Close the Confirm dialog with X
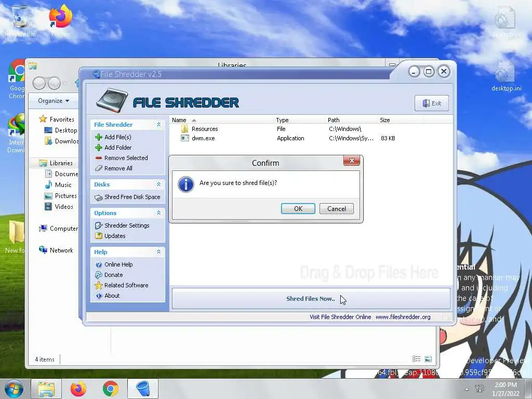Viewport: 532px width, 399px height. pyautogui.click(x=352, y=161)
